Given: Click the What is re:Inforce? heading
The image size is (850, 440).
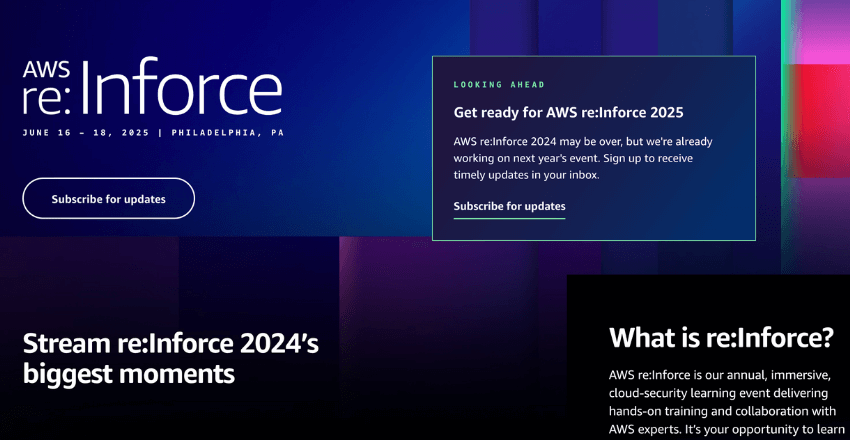Looking at the screenshot, I should 721,338.
